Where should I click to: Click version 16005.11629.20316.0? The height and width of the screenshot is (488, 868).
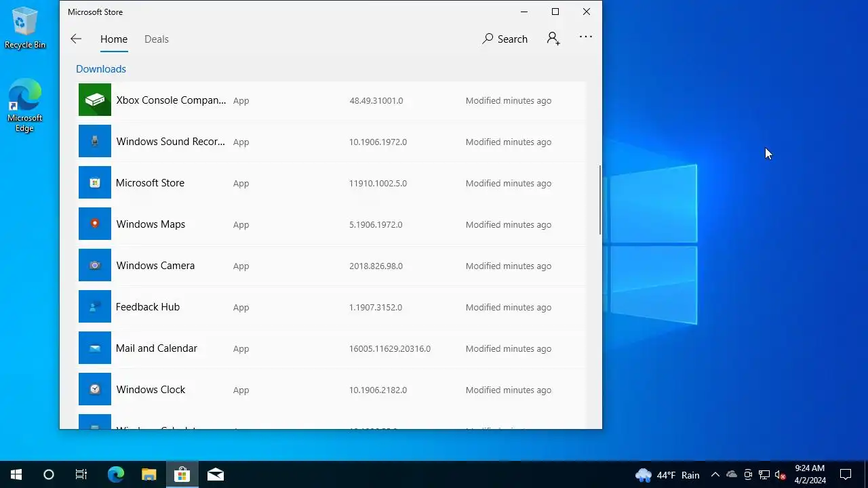390,349
